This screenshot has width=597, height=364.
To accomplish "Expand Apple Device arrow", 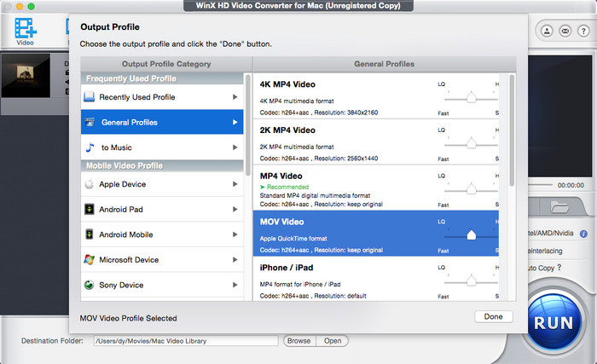I will pos(235,184).
